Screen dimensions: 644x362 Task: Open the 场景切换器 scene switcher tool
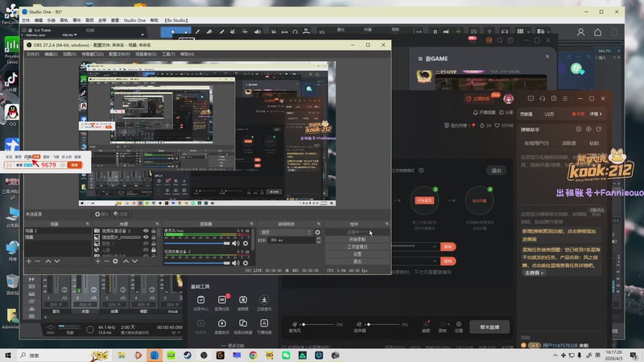[x=243, y=326]
